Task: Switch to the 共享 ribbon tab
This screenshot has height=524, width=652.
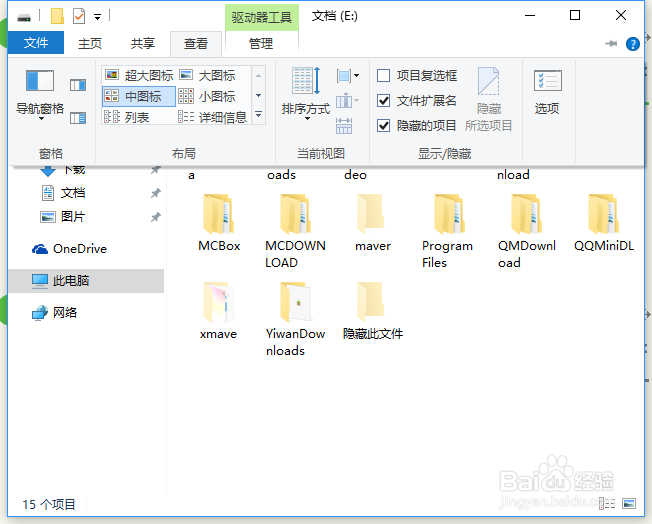Action: [x=143, y=43]
